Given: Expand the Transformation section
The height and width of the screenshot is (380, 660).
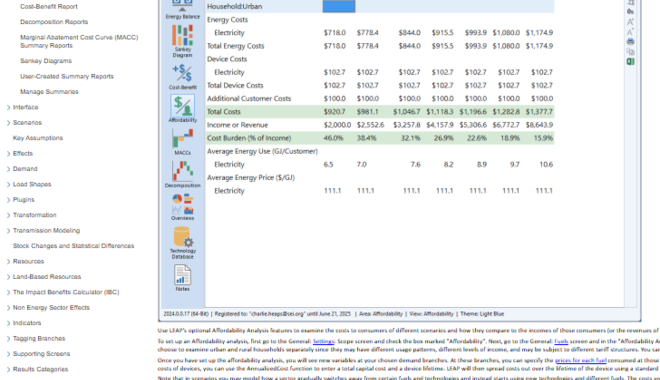Looking at the screenshot, I should tap(8, 215).
